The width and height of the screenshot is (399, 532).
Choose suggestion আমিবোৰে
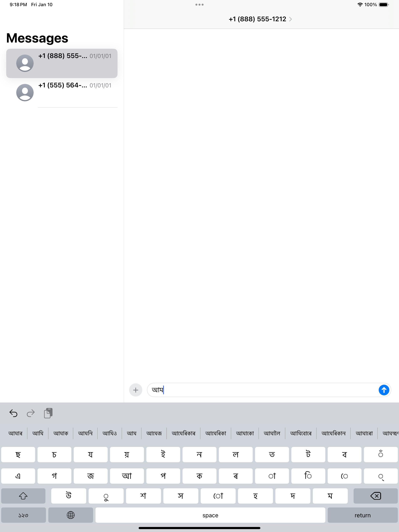[x=301, y=433]
